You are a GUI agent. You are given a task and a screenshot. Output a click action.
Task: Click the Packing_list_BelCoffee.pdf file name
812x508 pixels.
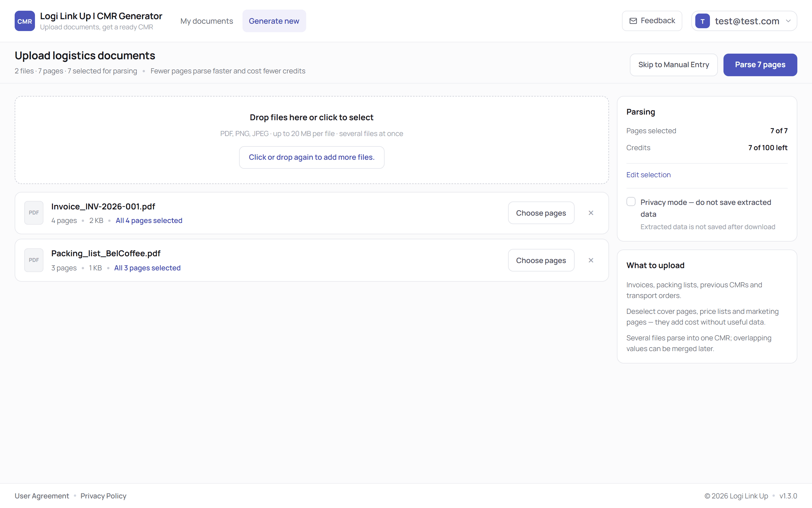click(x=106, y=253)
